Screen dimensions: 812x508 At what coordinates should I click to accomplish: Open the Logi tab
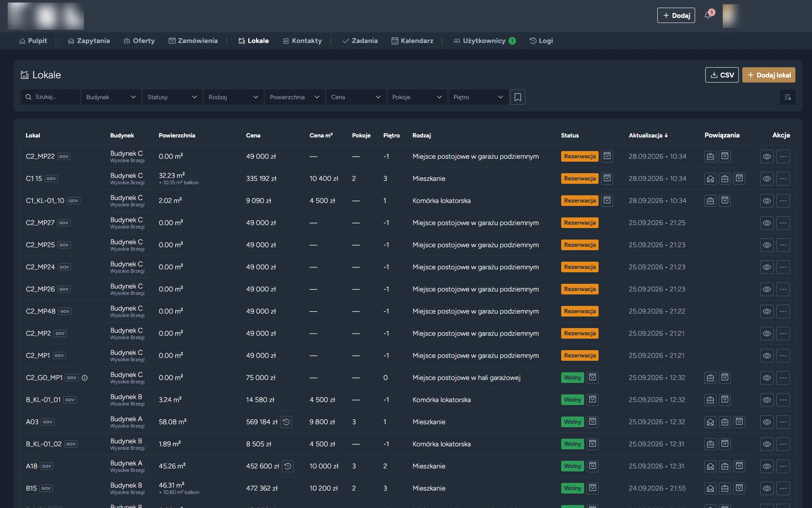[x=541, y=41]
